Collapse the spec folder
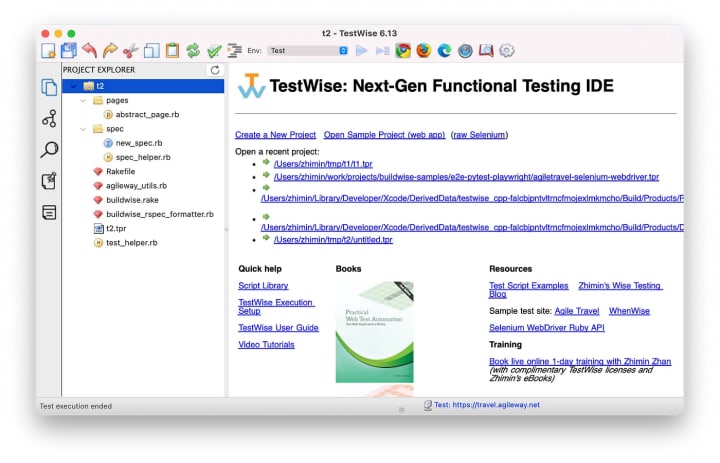Viewport: 720px width, 463px height. click(83, 129)
